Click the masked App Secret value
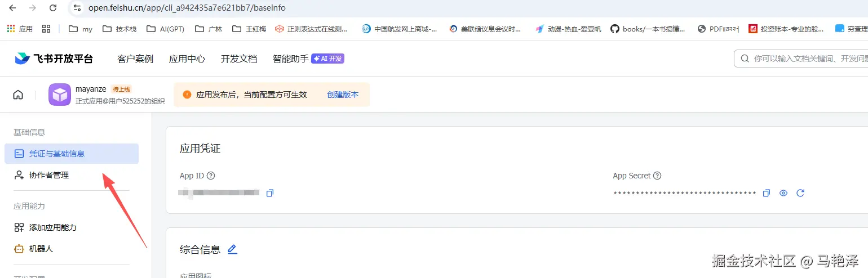Image resolution: width=868 pixels, height=278 pixels. pyautogui.click(x=684, y=194)
